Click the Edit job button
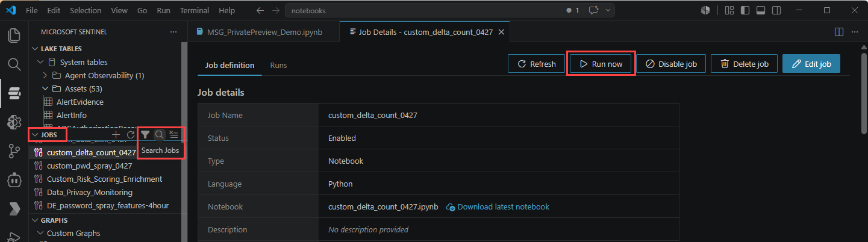868x242 pixels. [811, 64]
